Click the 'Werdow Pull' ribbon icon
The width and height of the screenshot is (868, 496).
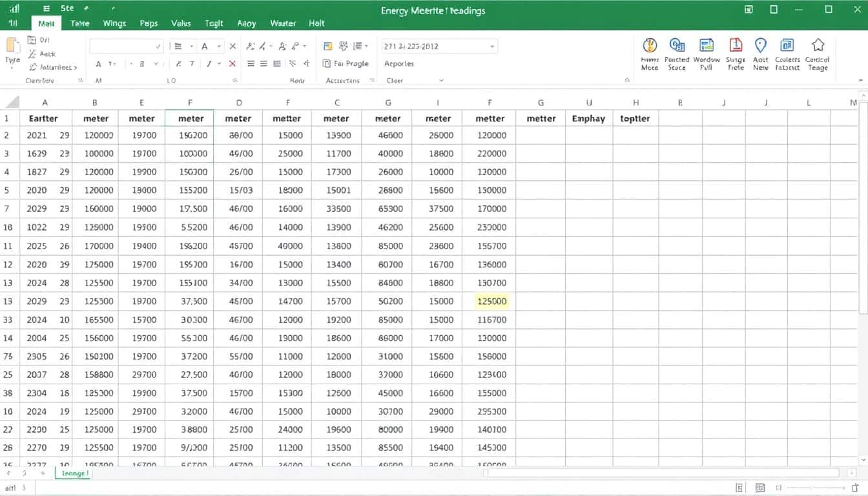(x=707, y=45)
